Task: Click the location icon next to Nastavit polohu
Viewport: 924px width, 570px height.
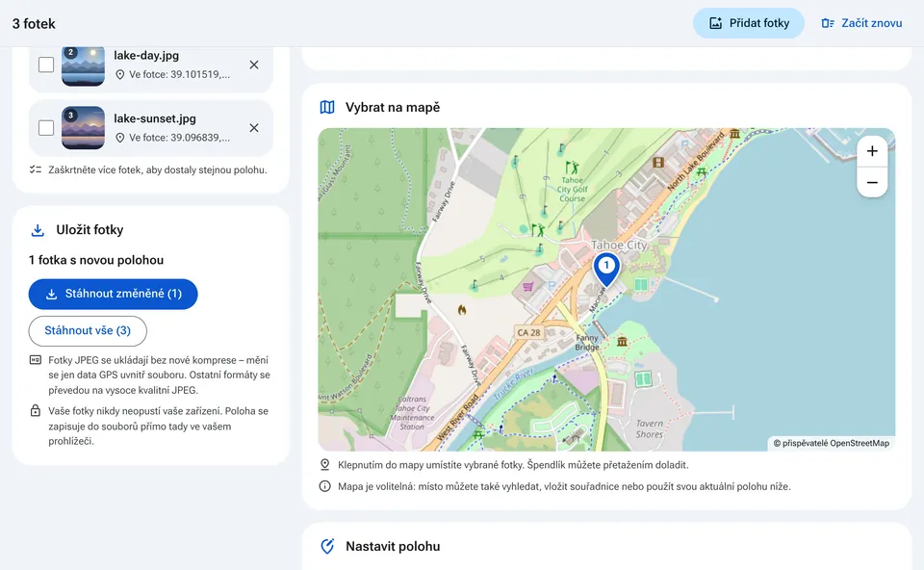Action: coord(327,547)
